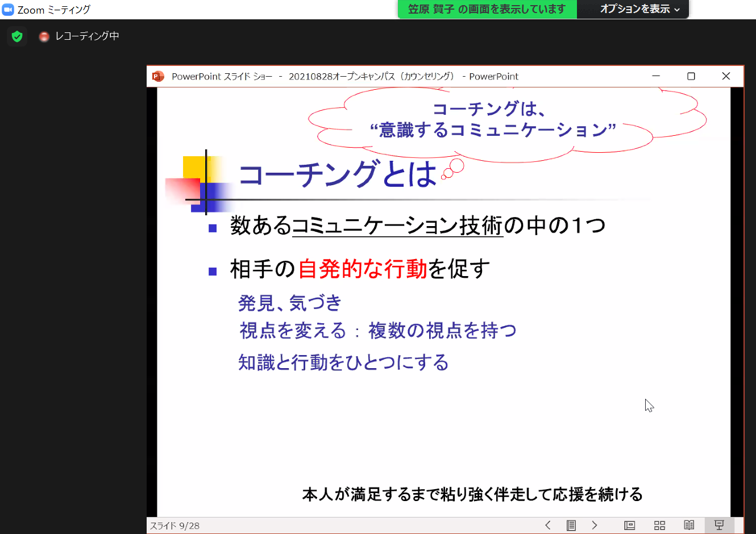Screen dimensions: 756x534
Task: Click the line 知識と行動をひとつにする
Action: click(x=343, y=362)
